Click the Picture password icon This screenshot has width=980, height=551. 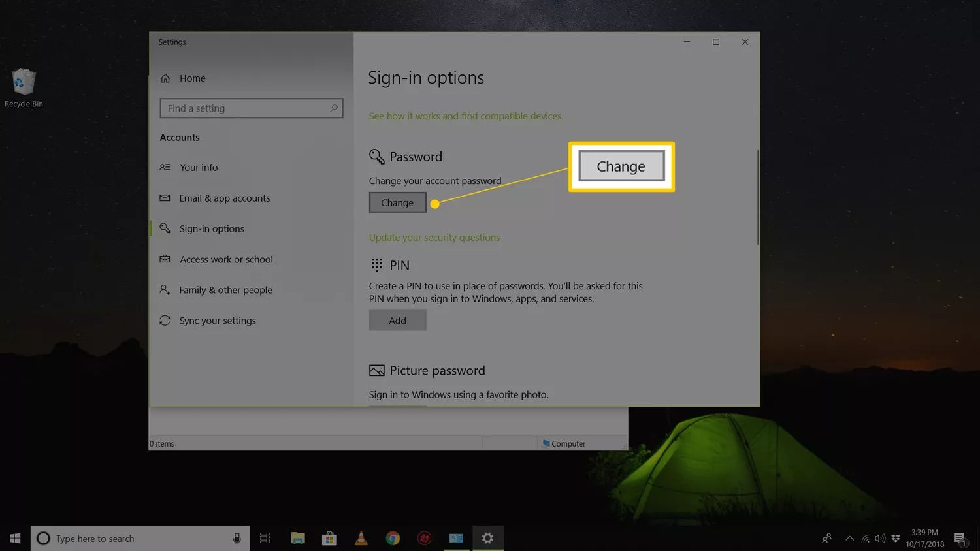(377, 371)
